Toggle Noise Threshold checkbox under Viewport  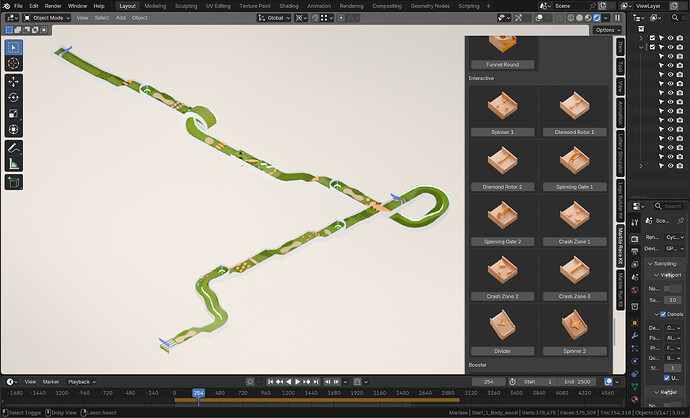(667, 289)
